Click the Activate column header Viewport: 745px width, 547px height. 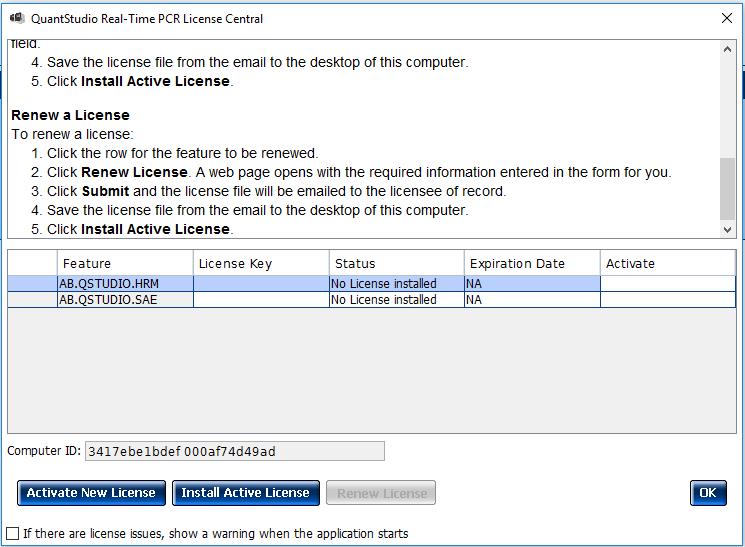click(668, 263)
